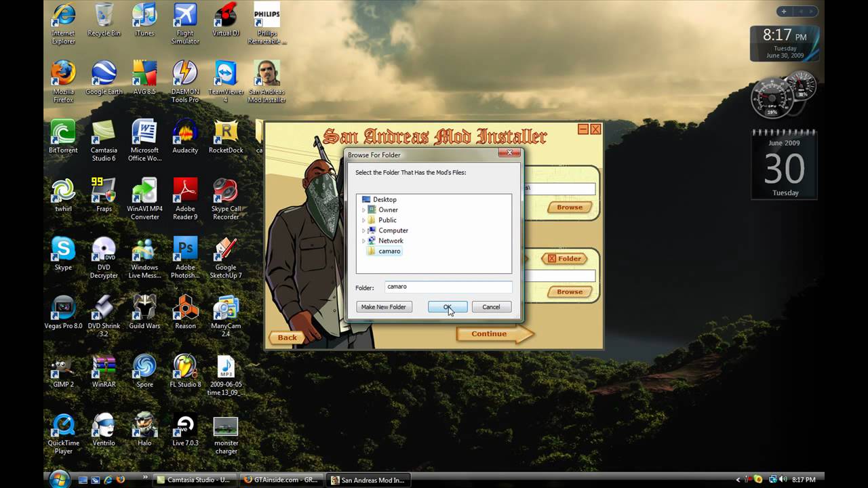Switch to Camtasia Studio taskbar button
The height and width of the screenshot is (488, 868).
[194, 480]
